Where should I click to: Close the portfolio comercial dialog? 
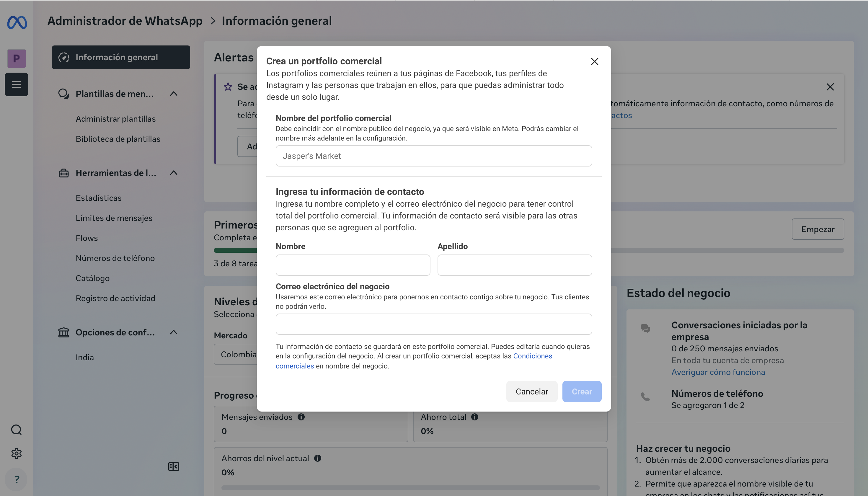coord(594,61)
